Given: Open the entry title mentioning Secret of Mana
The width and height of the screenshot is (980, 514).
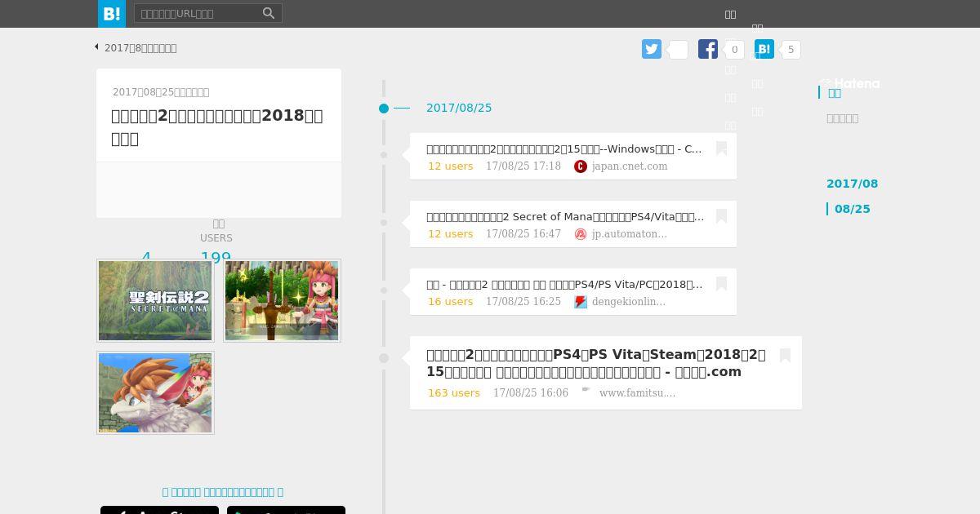Looking at the screenshot, I should point(565,216).
